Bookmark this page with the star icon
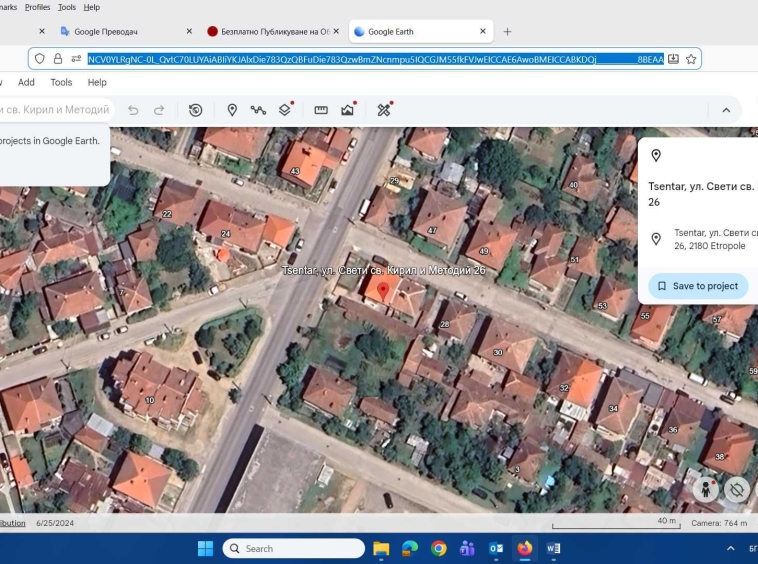 [x=690, y=59]
